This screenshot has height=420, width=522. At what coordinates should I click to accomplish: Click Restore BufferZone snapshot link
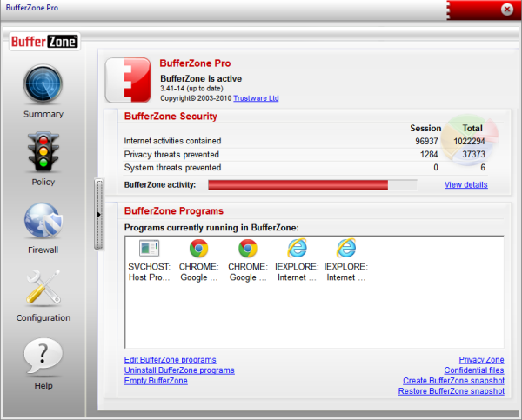[x=451, y=391]
